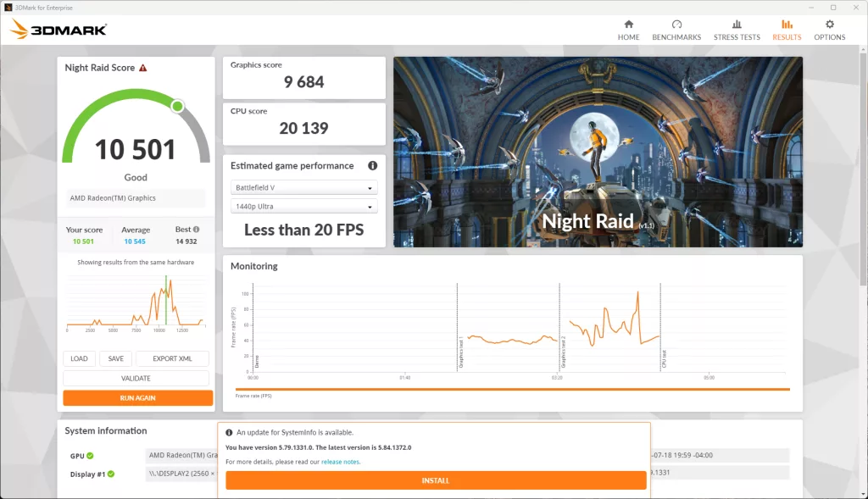Click the 3DMark logo
This screenshot has width=868, height=499.
coord(58,30)
